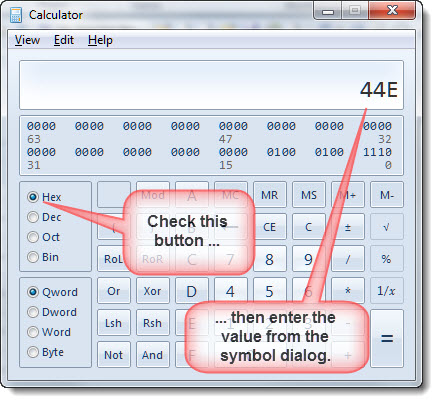The image size is (438, 403).
Task: Click the MR memory recall key
Action: [x=269, y=195]
